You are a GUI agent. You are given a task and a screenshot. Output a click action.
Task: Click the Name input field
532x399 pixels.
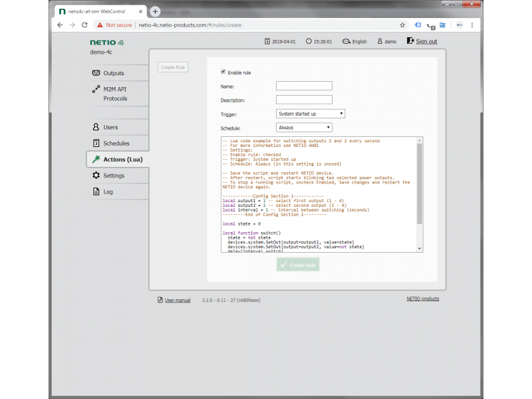(304, 86)
